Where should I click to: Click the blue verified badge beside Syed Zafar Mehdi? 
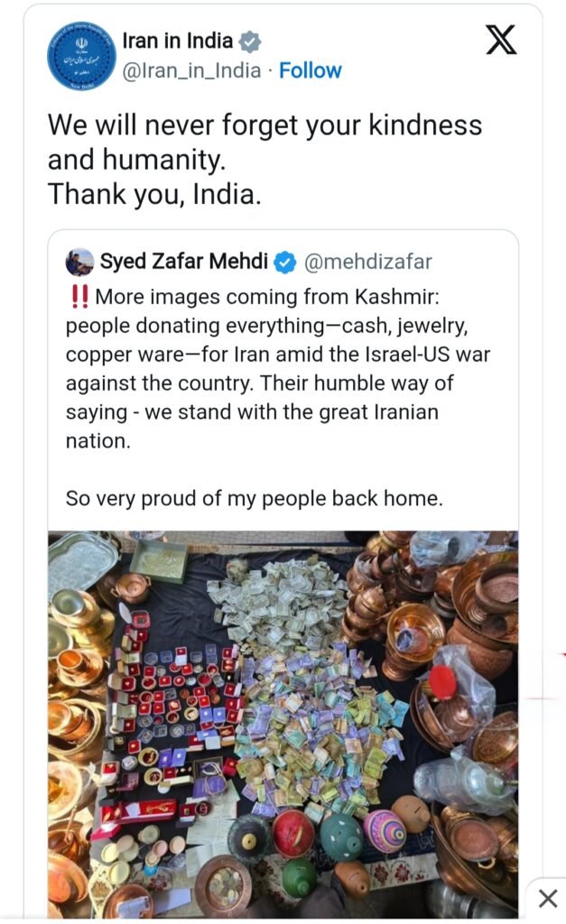click(284, 263)
